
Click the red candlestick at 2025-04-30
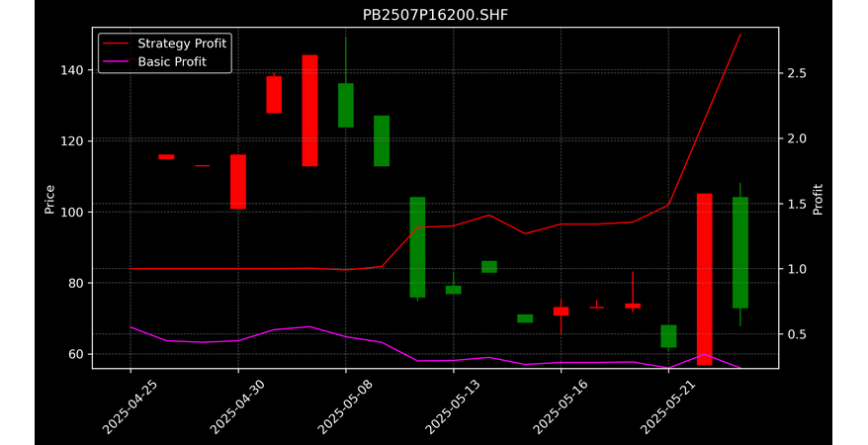click(x=238, y=182)
